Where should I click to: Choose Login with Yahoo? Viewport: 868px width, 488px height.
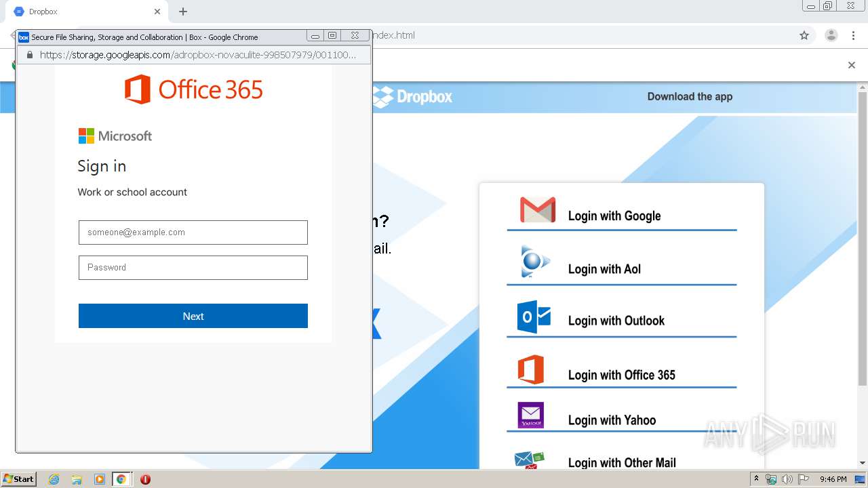(x=612, y=420)
